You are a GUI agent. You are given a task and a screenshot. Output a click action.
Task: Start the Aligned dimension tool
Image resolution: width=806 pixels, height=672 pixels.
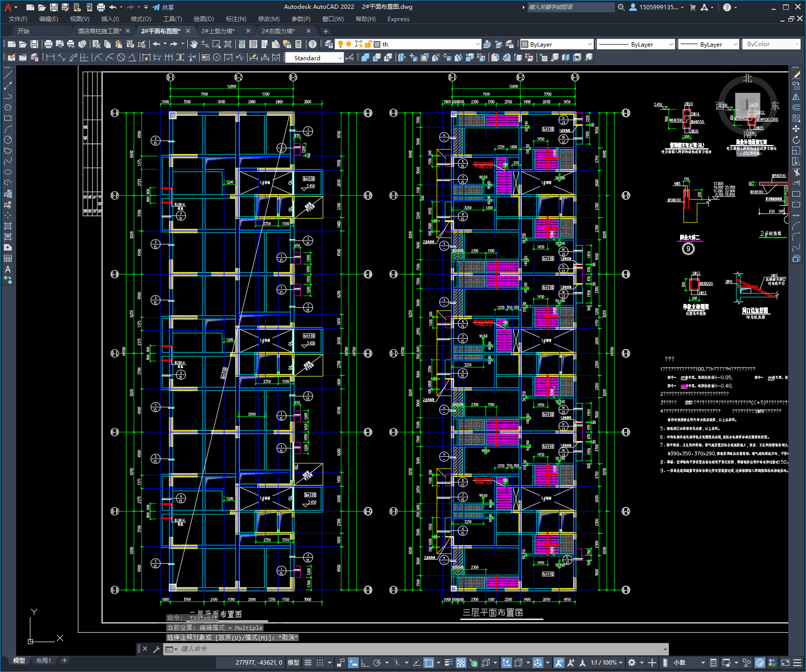coord(61,58)
